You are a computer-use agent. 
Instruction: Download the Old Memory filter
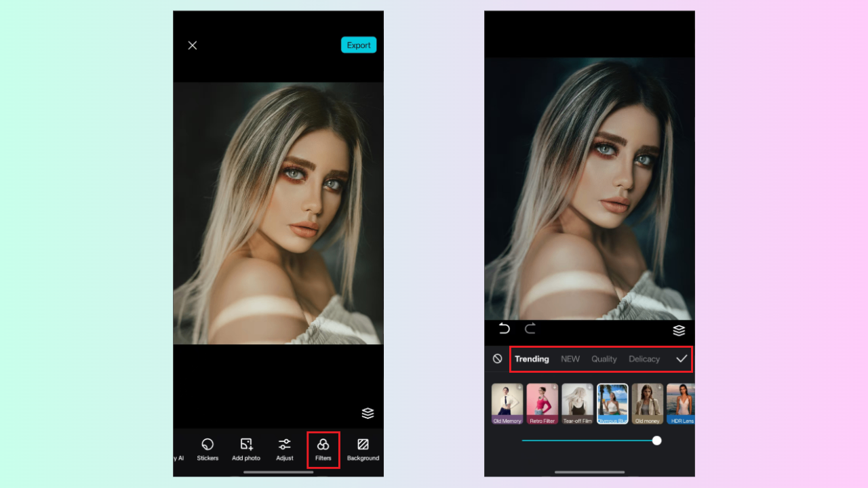click(519, 386)
